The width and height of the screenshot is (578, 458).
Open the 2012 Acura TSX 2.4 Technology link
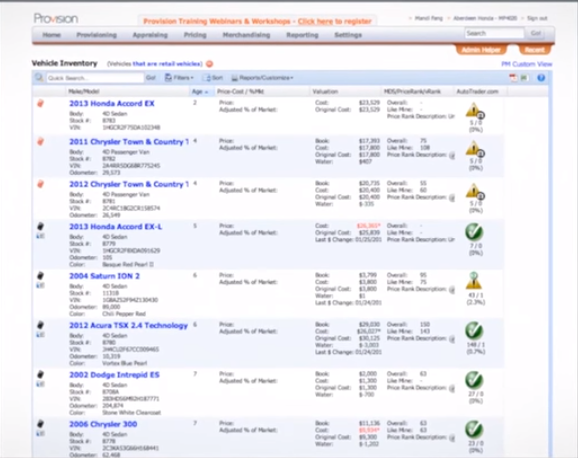point(129,326)
